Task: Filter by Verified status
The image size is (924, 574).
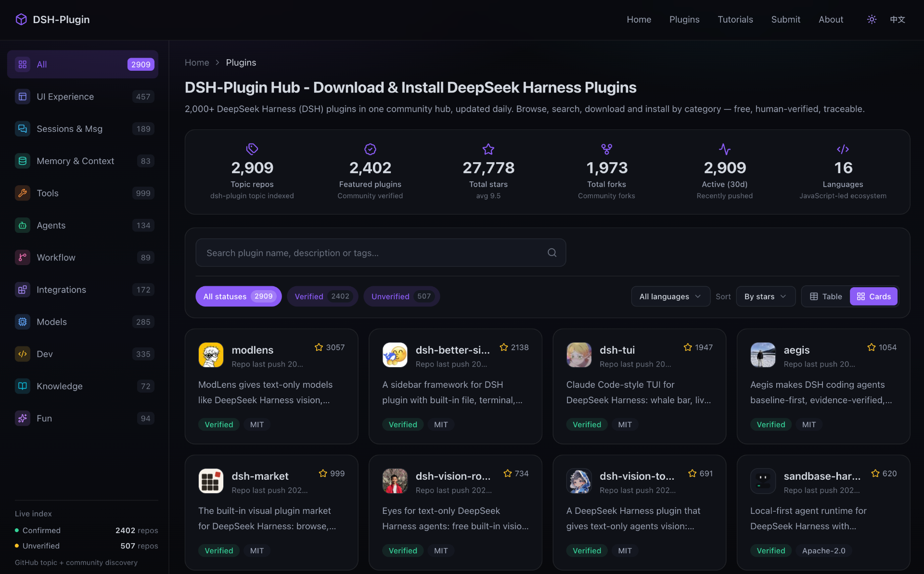Action: tap(322, 296)
